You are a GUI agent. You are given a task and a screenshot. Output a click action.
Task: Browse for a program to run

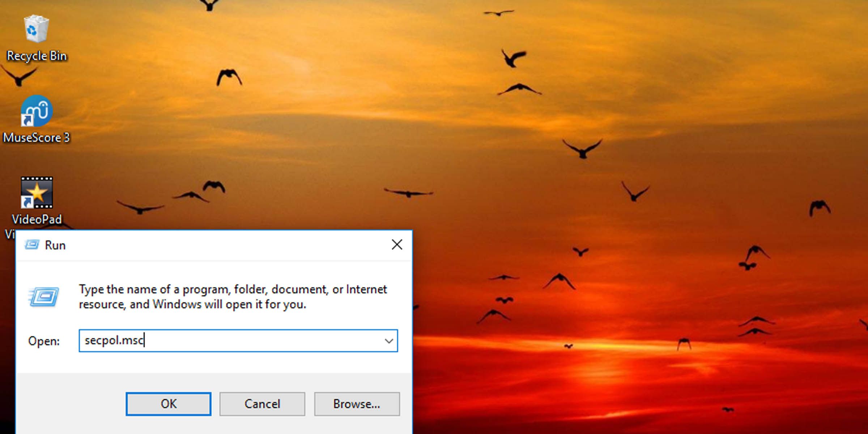357,404
